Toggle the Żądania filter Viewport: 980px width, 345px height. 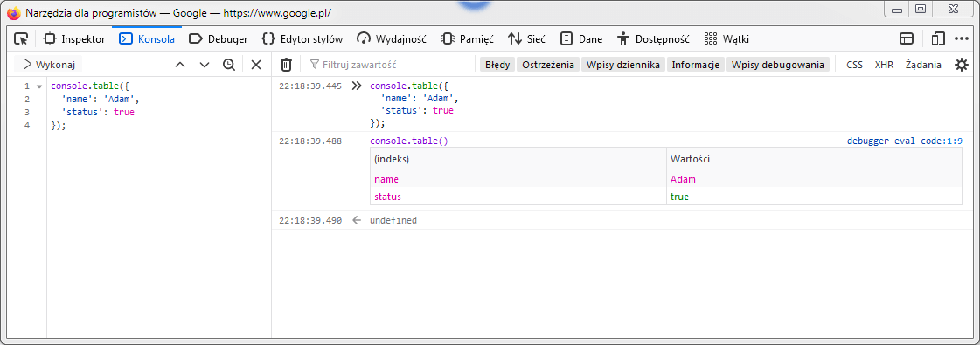pos(923,65)
